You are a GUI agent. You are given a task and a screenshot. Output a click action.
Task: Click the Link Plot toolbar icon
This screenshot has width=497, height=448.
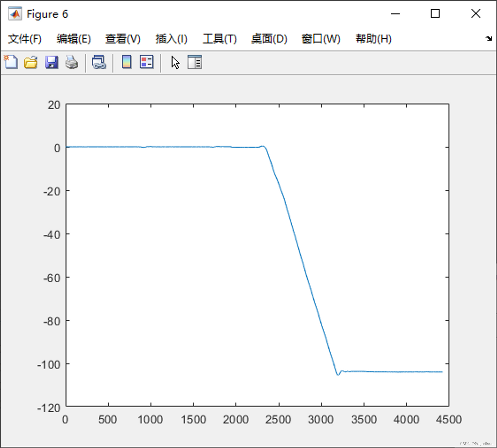(99, 62)
